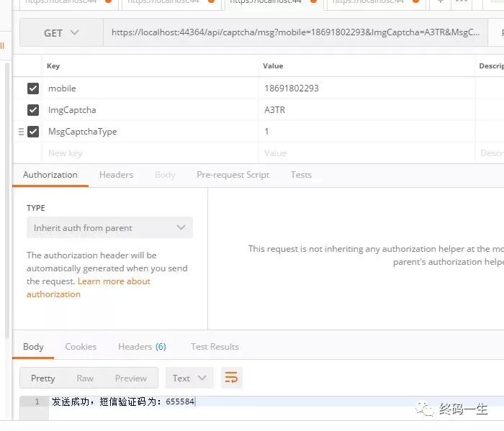
Task: Select the ImgCaptcha key cell
Action: pyautogui.click(x=150, y=110)
